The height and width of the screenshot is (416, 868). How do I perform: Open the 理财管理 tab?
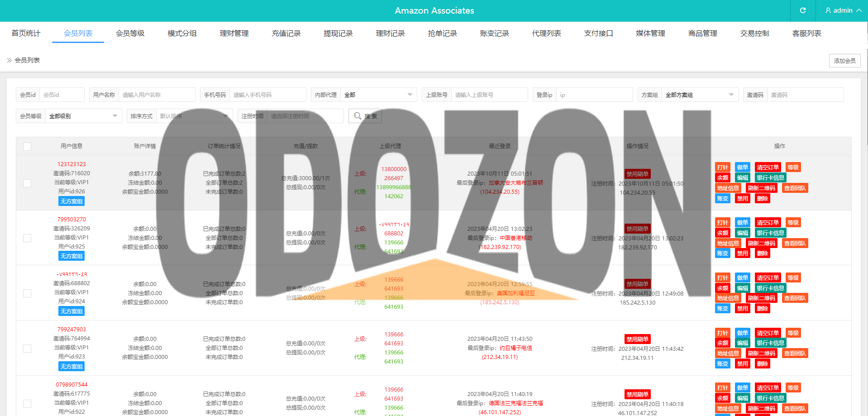tap(234, 33)
